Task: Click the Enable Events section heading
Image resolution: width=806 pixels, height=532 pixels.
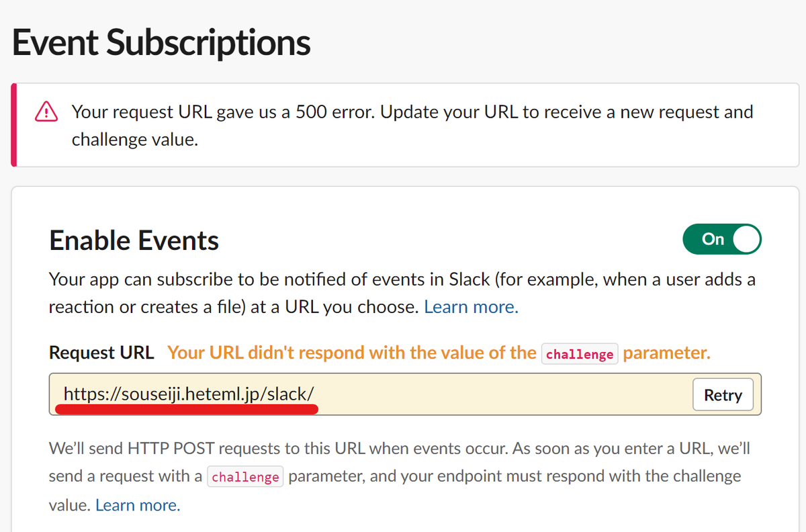Action: point(134,240)
